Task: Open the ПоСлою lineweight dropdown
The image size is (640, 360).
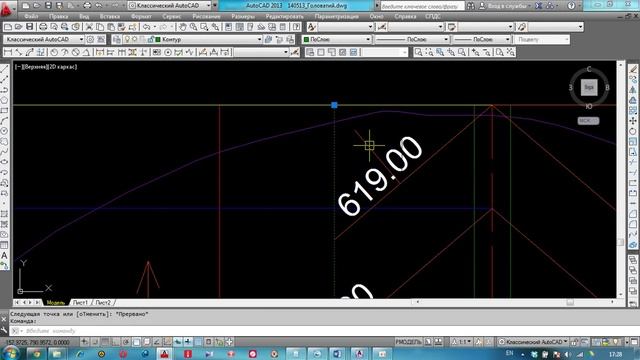Action: pos(507,40)
